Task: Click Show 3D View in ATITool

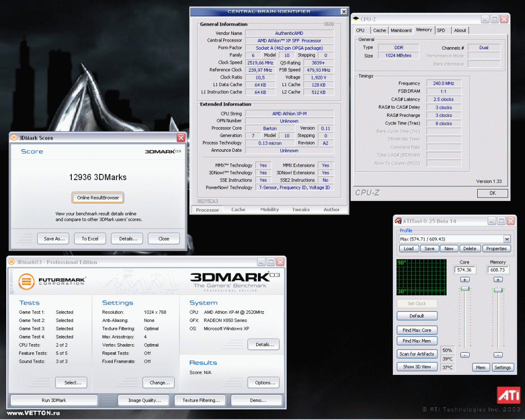Action: tap(417, 367)
